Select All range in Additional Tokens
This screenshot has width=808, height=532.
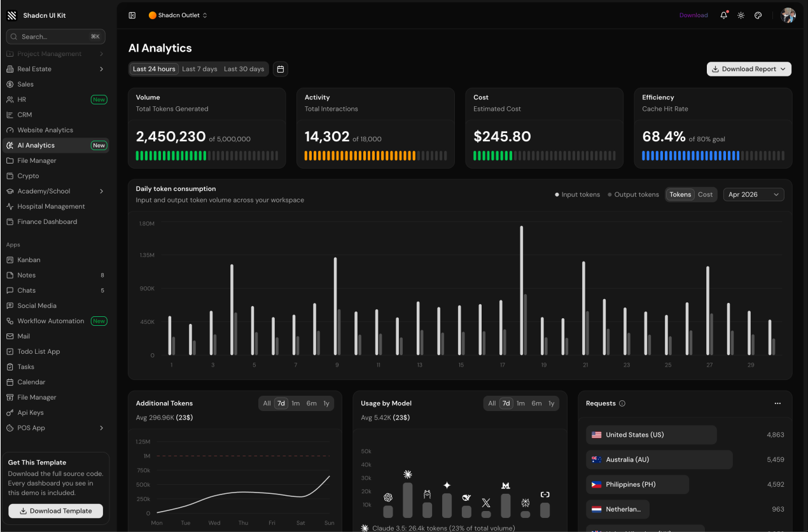tap(267, 403)
